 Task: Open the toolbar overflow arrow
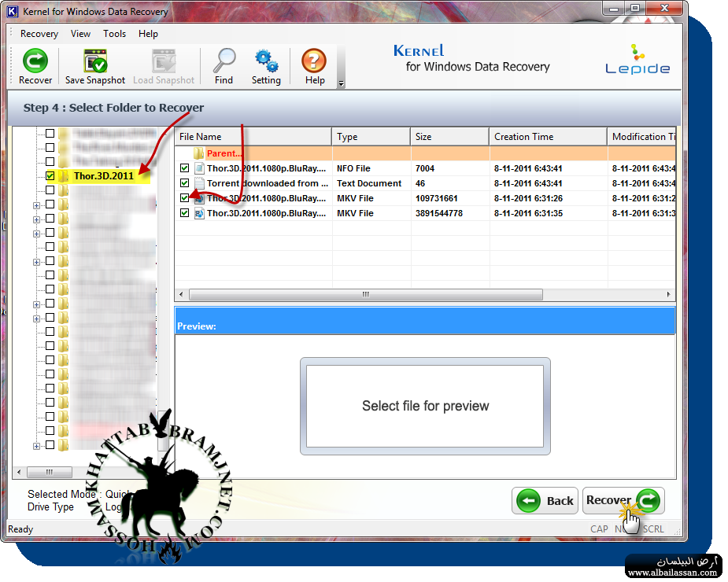click(342, 83)
